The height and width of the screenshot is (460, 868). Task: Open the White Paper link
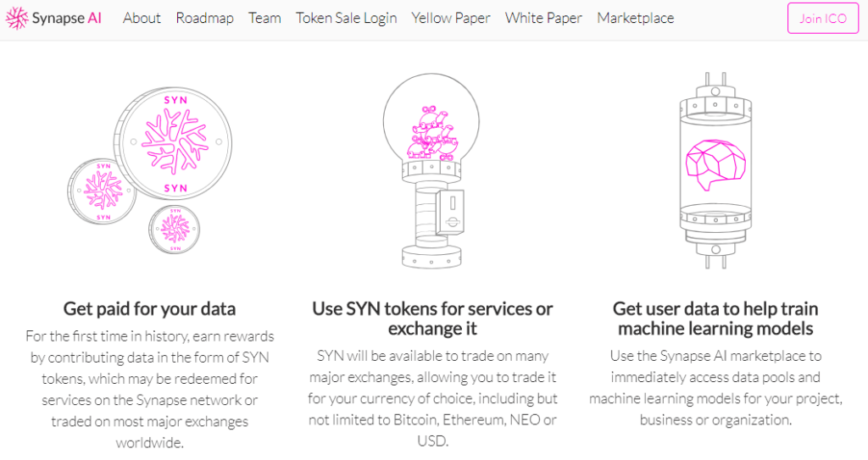click(x=543, y=19)
